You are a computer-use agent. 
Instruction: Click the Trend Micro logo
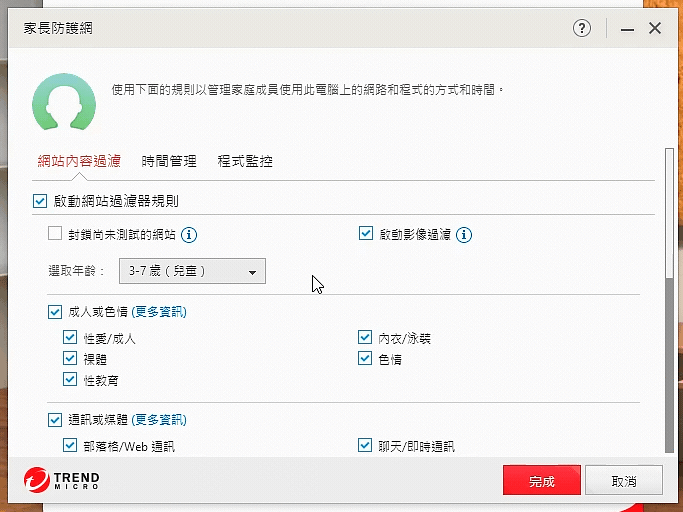62,481
